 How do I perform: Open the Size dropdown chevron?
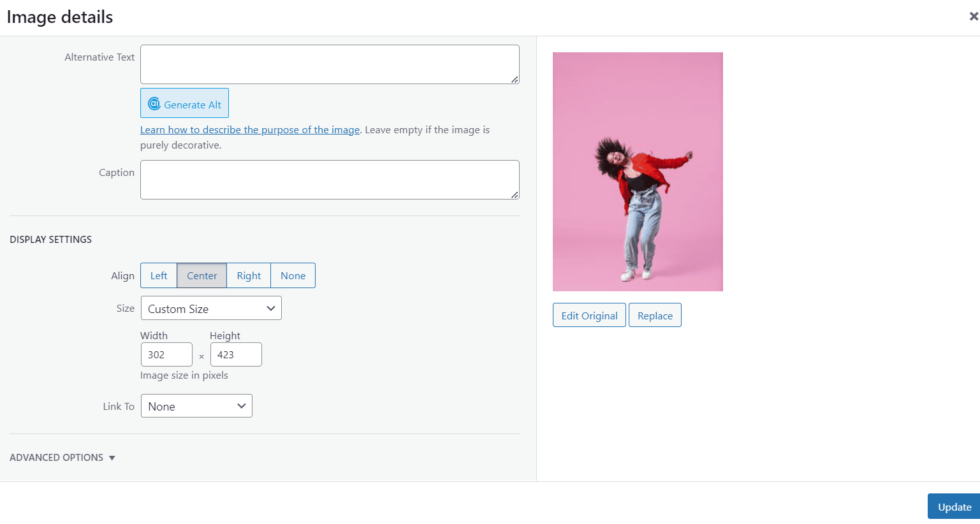(x=270, y=309)
